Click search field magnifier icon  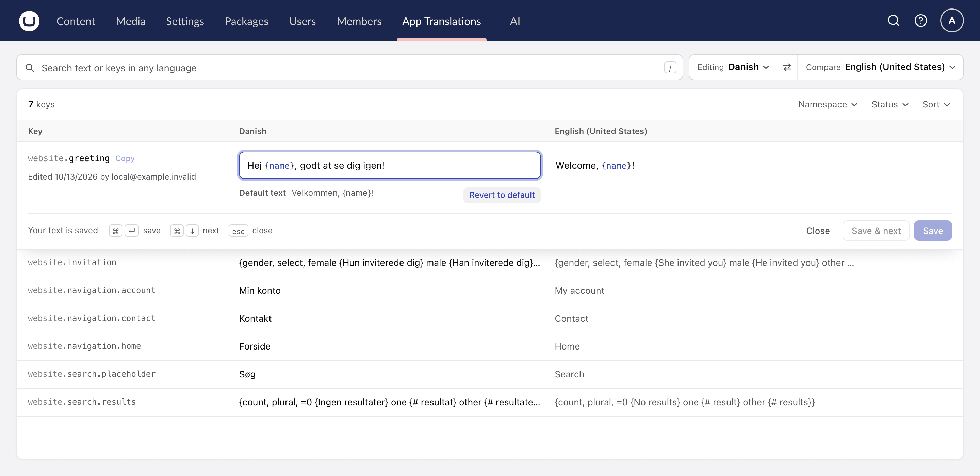click(x=30, y=68)
